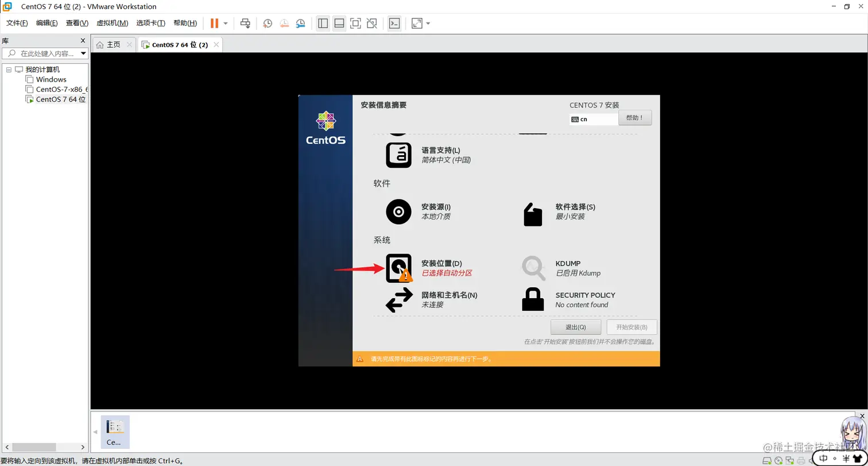The image size is (868, 466).
Task: Open the 选项卡(T) menu
Action: (x=151, y=23)
